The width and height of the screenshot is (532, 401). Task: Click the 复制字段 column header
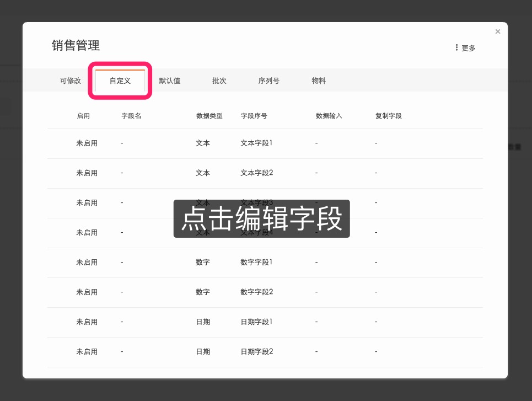[389, 116]
